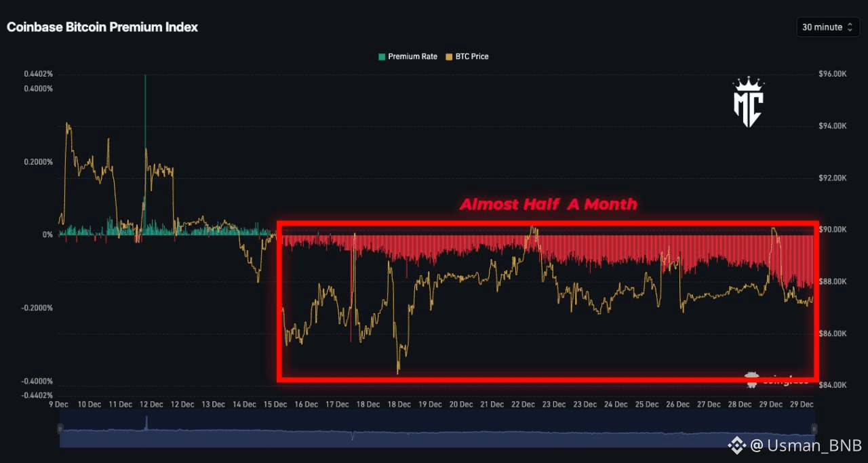Click the 13 Dec date label

(x=213, y=404)
